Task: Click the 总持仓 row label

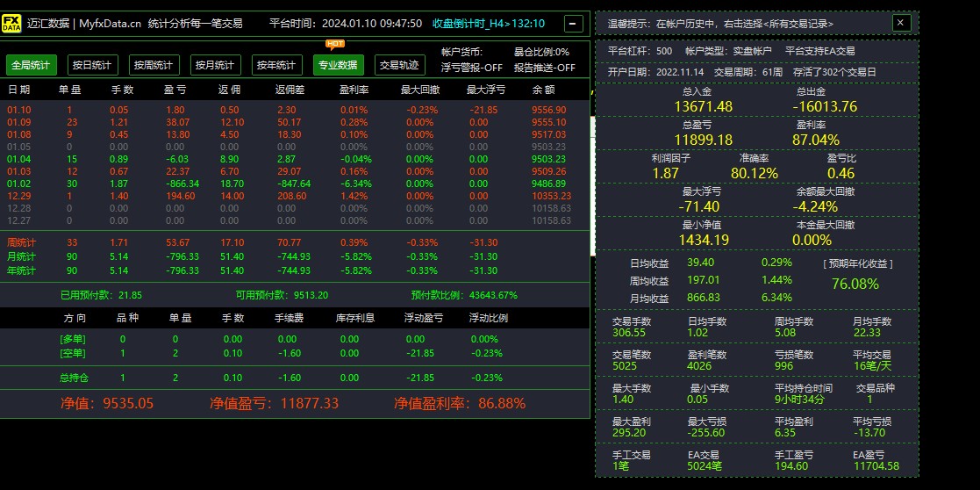Action: tap(74, 378)
